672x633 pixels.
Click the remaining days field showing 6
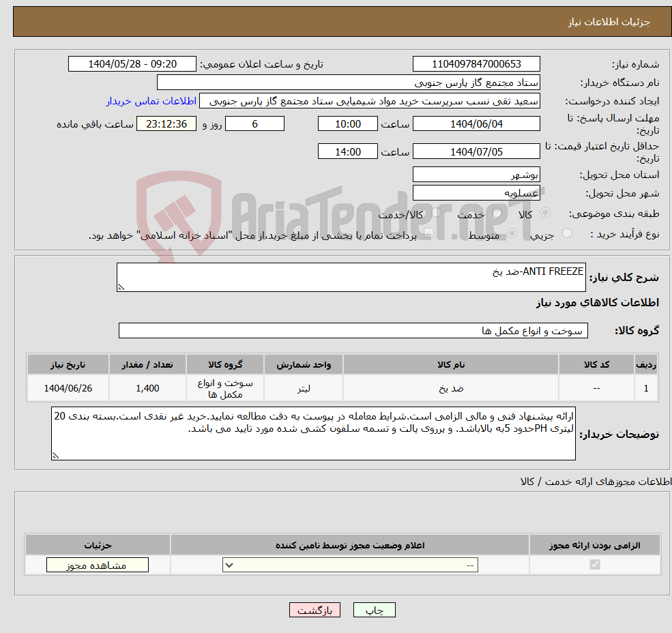point(254,124)
